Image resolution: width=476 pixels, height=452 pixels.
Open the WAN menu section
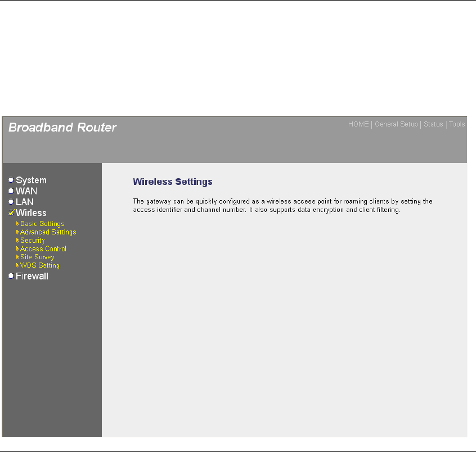pos(26,191)
